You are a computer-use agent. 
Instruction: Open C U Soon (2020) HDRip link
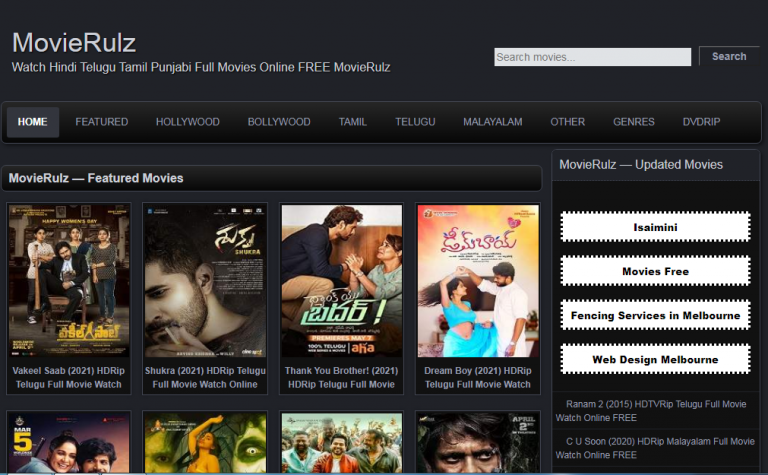(655, 448)
